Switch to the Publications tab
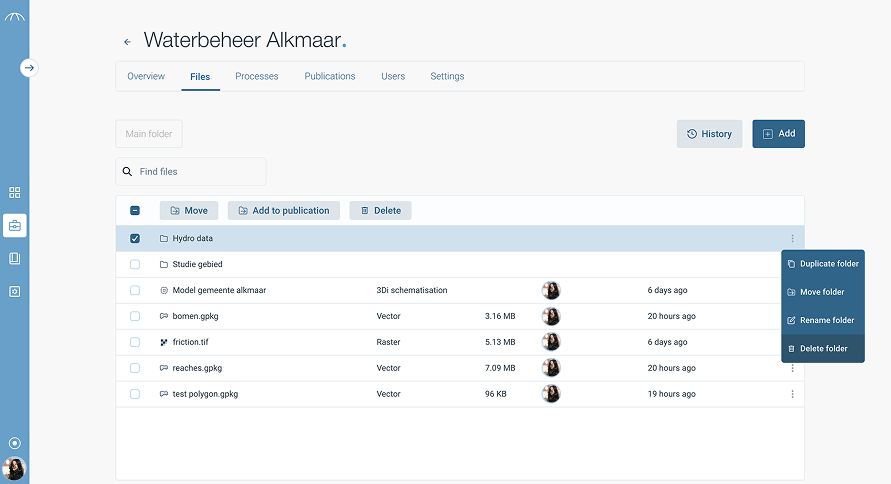The height and width of the screenshot is (484, 891). point(330,76)
